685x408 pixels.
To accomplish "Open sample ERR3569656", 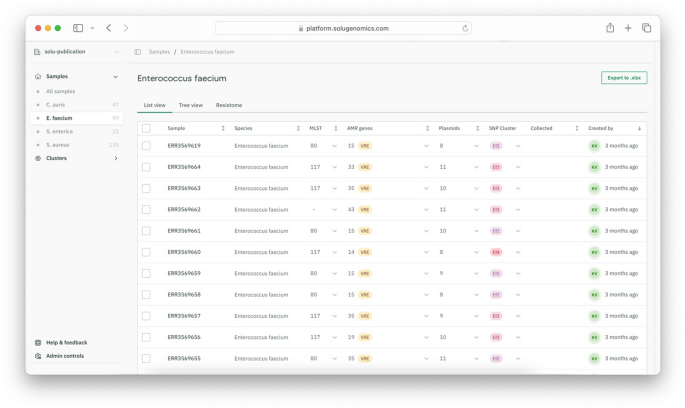I will 184,337.
